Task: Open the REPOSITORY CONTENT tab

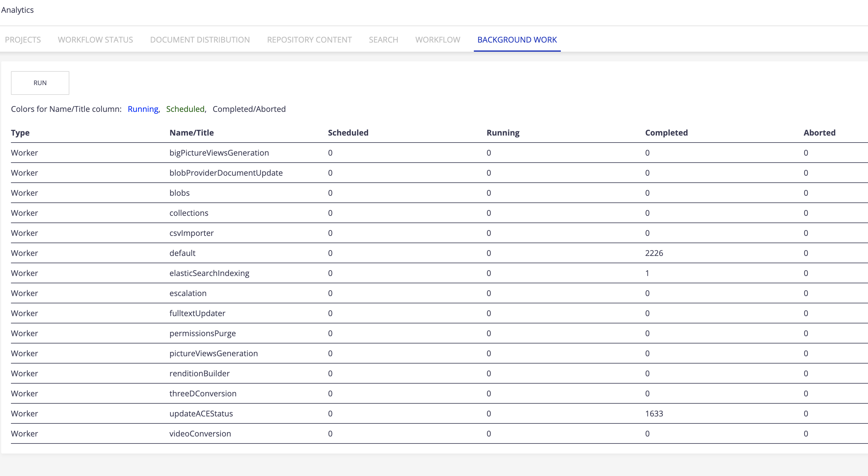Action: [x=309, y=40]
